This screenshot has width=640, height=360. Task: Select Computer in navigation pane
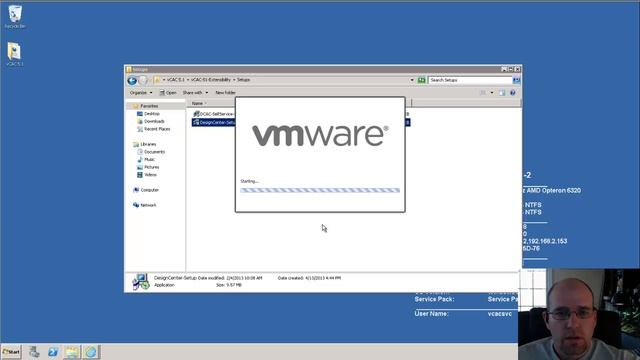[x=149, y=190]
